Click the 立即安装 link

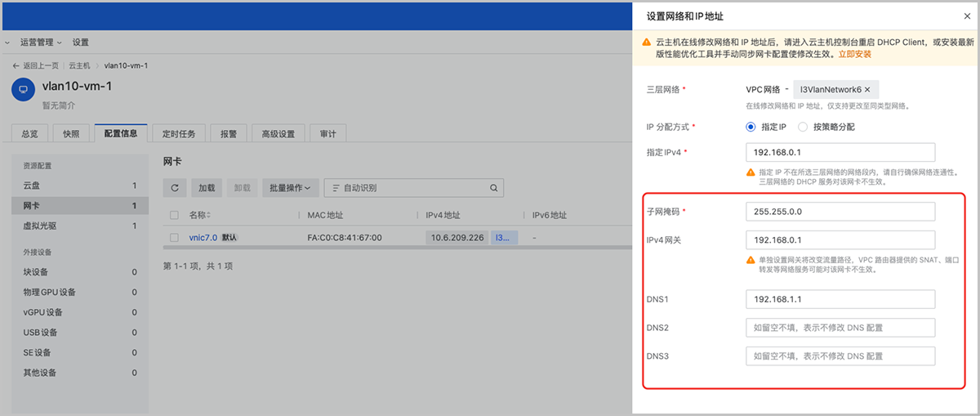854,54
